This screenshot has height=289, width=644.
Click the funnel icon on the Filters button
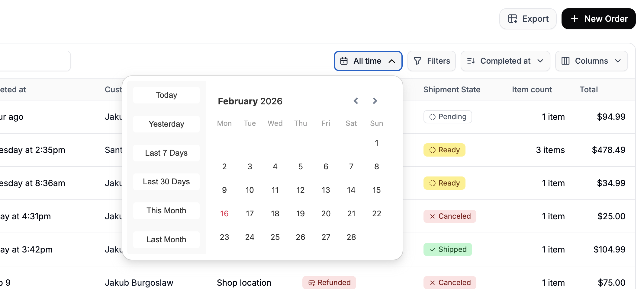pos(417,61)
